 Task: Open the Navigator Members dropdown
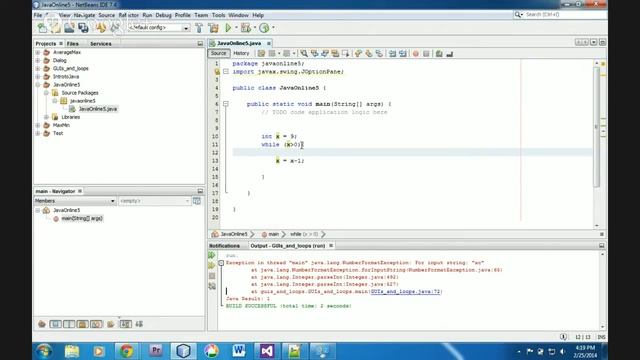[75, 201]
